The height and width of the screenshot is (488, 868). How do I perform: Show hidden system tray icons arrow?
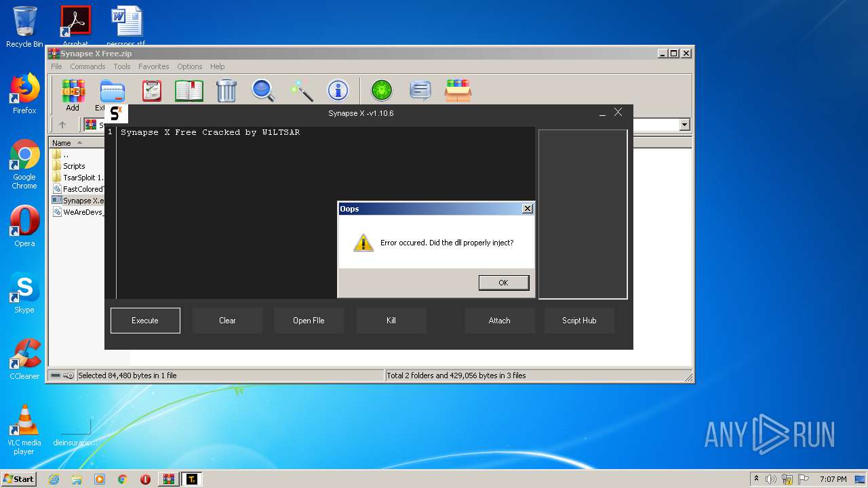[756, 479]
